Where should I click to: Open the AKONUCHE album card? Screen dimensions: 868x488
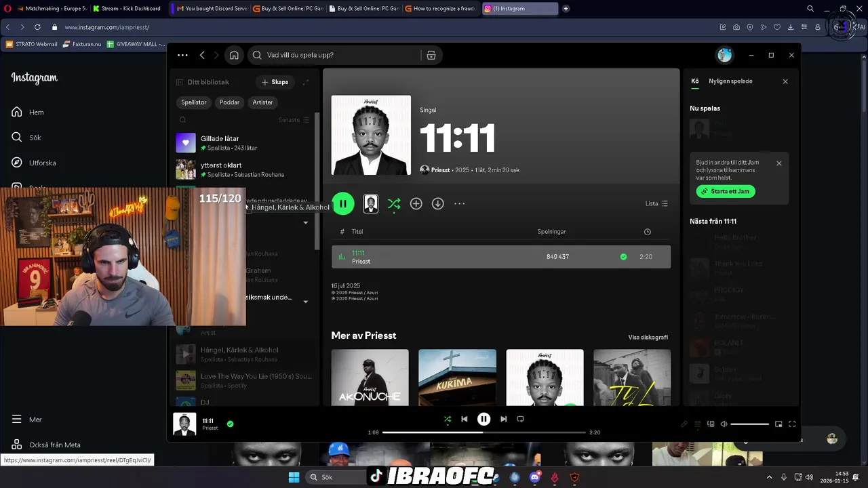tap(370, 378)
